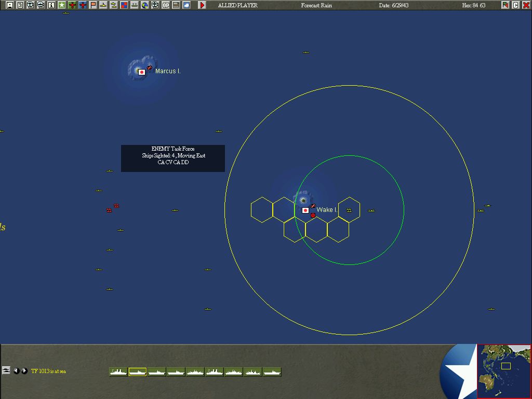
Task: Click the 'Marcus I.' map label
Action: coord(168,71)
